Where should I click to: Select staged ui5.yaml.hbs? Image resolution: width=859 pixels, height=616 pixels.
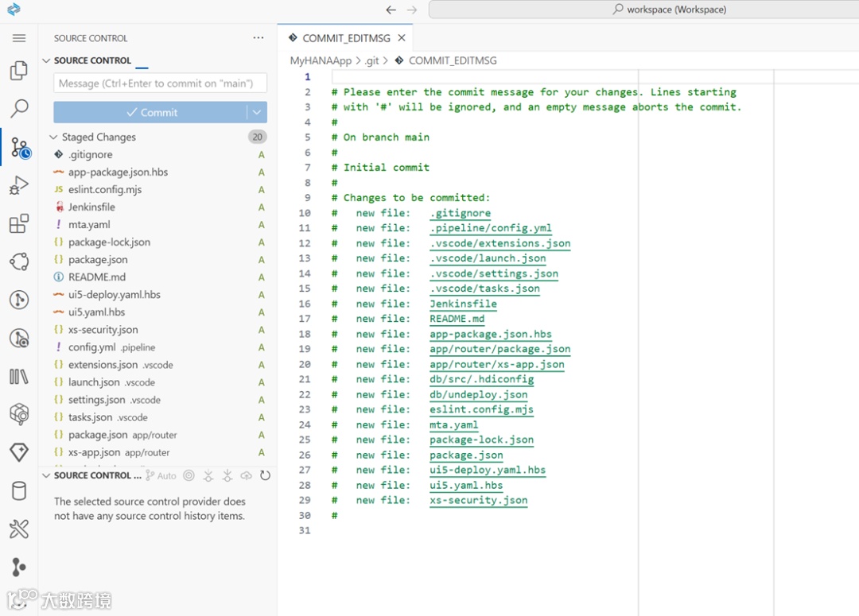pyautogui.click(x=158, y=312)
